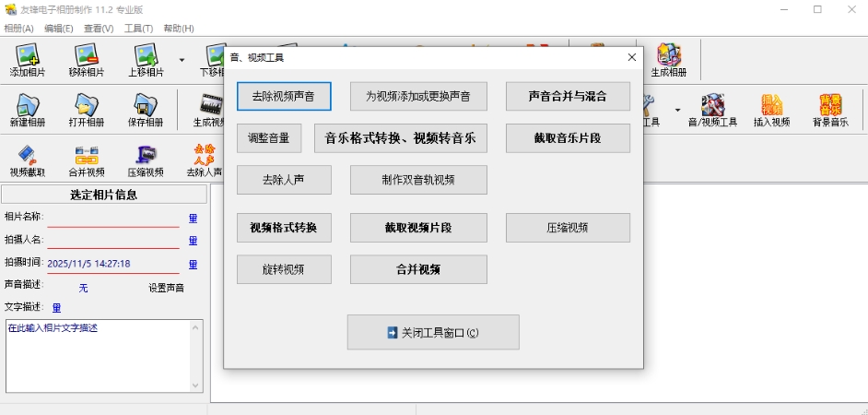The width and height of the screenshot is (868, 415).
Task: Select the 视频截取 video clip icon
Action: pyautogui.click(x=27, y=160)
